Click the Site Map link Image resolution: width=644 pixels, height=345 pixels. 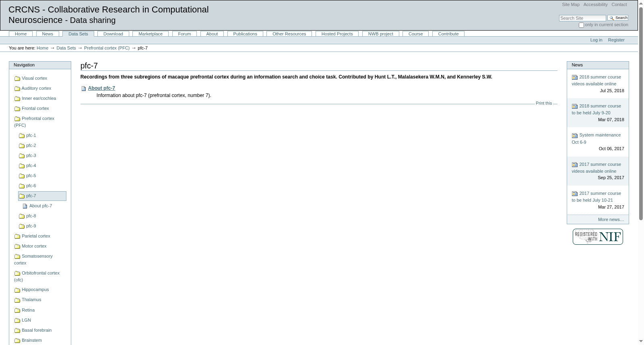tap(571, 4)
